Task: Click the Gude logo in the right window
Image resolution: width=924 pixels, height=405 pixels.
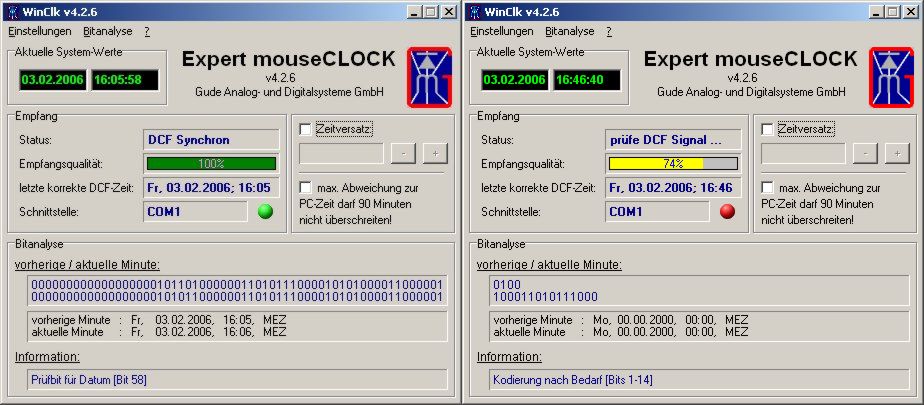Action: 891,77
